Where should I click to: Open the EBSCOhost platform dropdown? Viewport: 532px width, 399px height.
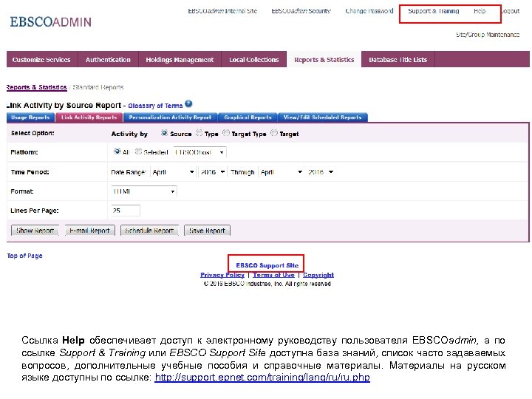(199, 152)
